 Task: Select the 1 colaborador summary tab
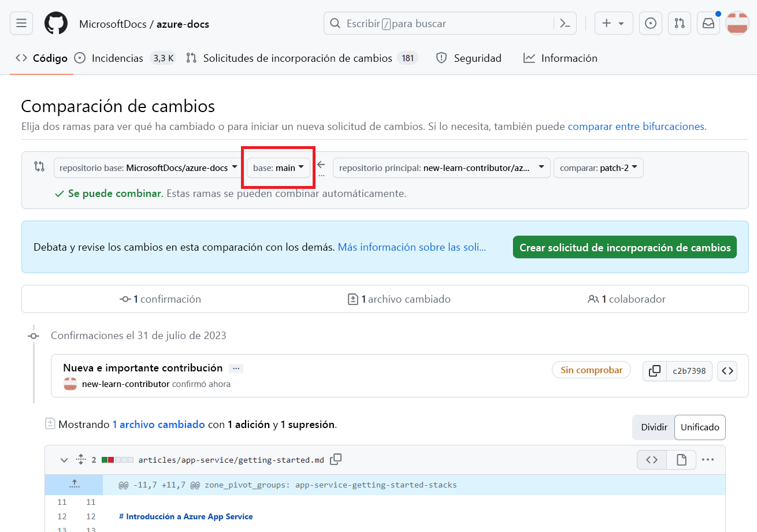pos(627,299)
